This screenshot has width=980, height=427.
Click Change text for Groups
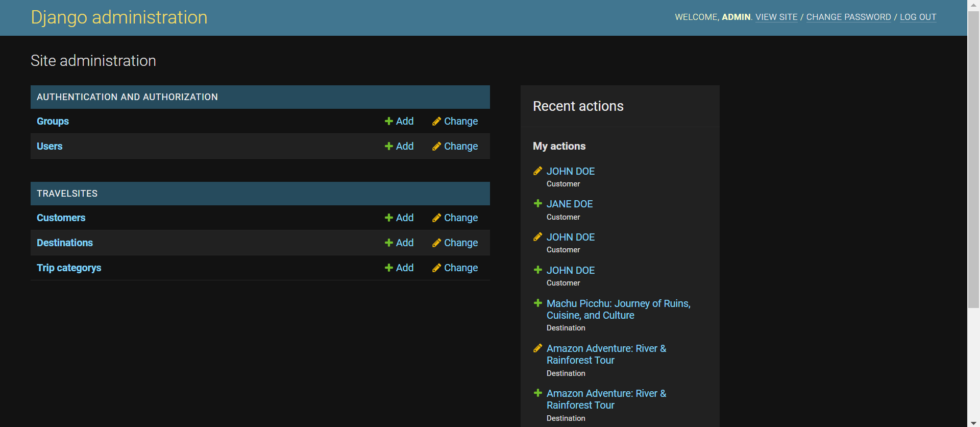pyautogui.click(x=461, y=121)
